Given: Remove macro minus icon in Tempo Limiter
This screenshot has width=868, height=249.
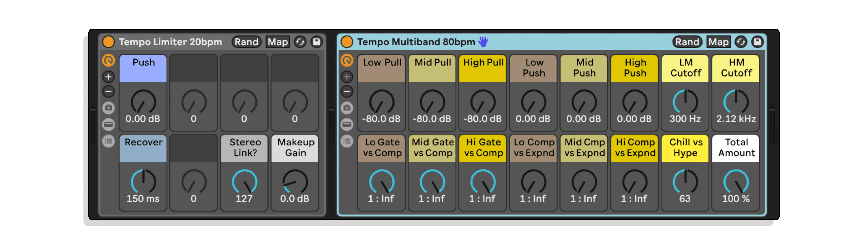Looking at the screenshot, I should tap(108, 91).
